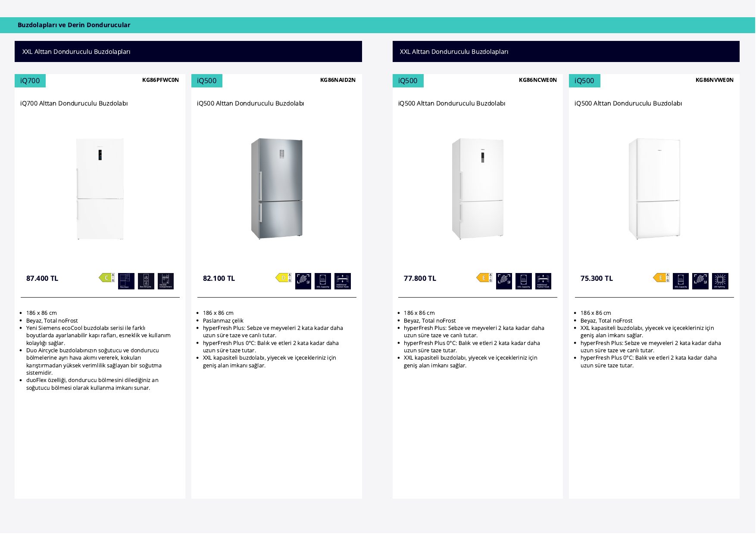Click the Yeni Siemens ecoCool bullet text
756x534 pixels.
pyautogui.click(x=98, y=335)
